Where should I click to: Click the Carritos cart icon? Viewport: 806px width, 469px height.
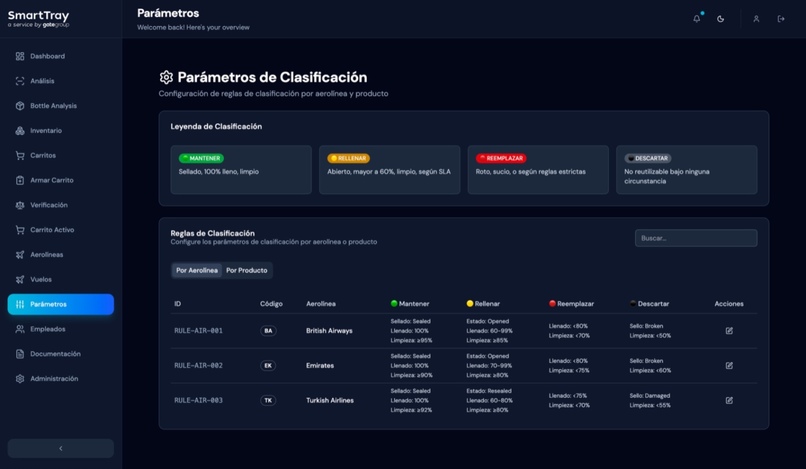point(20,155)
